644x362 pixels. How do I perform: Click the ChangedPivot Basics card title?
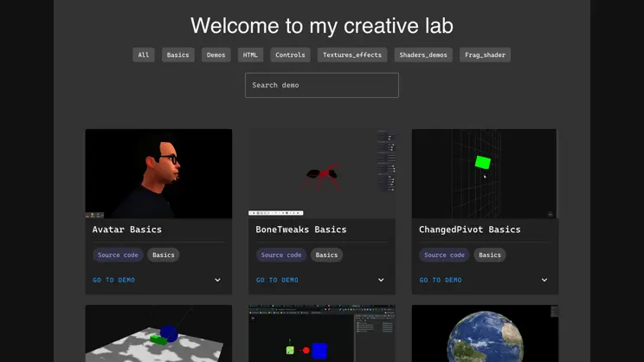[469, 229]
